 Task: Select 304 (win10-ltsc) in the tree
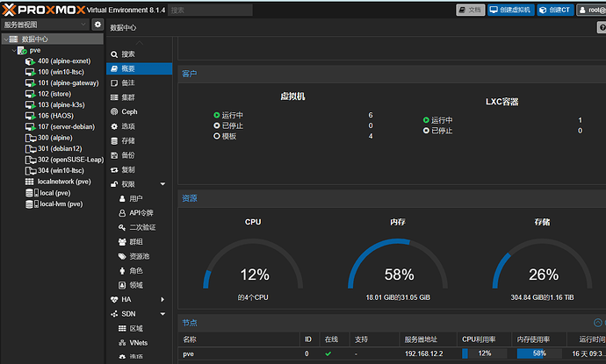click(x=61, y=171)
